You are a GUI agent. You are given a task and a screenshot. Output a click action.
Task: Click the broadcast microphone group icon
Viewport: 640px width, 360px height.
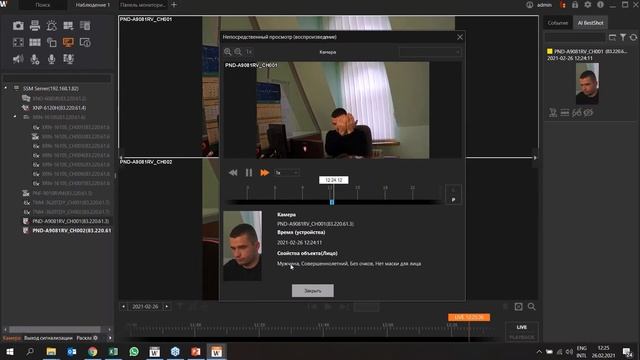click(68, 59)
